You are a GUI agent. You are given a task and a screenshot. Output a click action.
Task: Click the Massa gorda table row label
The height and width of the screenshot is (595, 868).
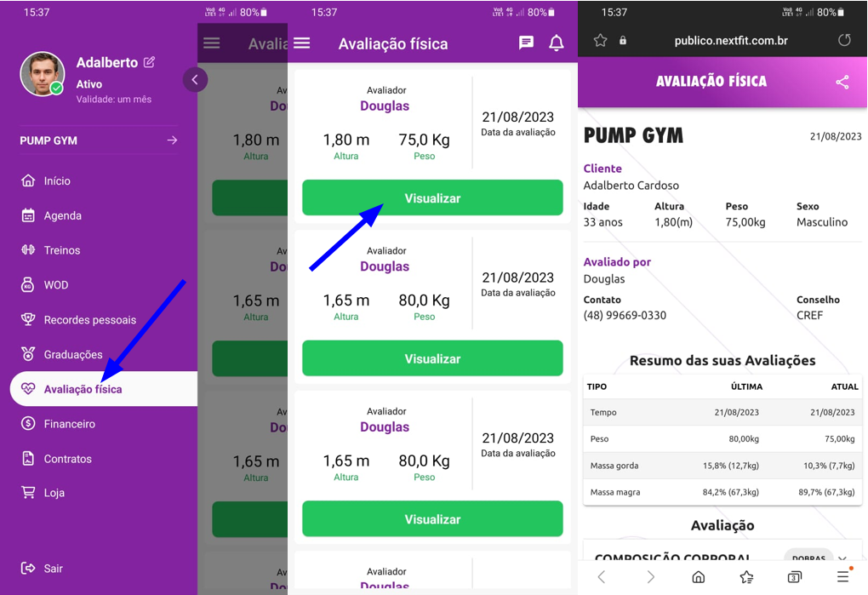[614, 466]
